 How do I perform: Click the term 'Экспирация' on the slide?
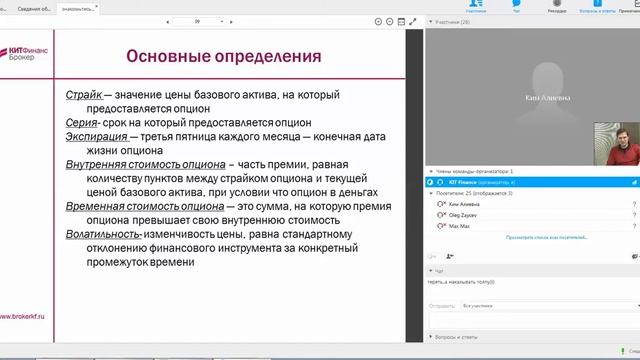pyautogui.click(x=97, y=136)
